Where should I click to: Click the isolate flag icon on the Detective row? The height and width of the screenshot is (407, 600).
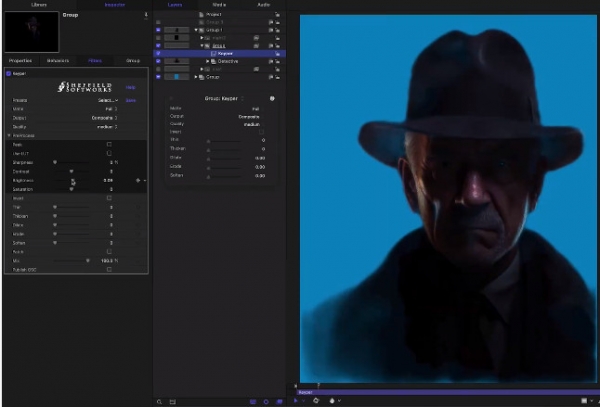[271, 61]
